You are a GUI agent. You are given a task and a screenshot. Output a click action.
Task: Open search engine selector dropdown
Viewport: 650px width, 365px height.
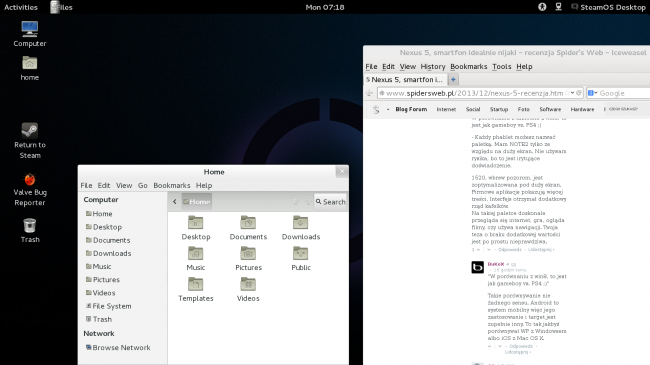[x=593, y=93]
